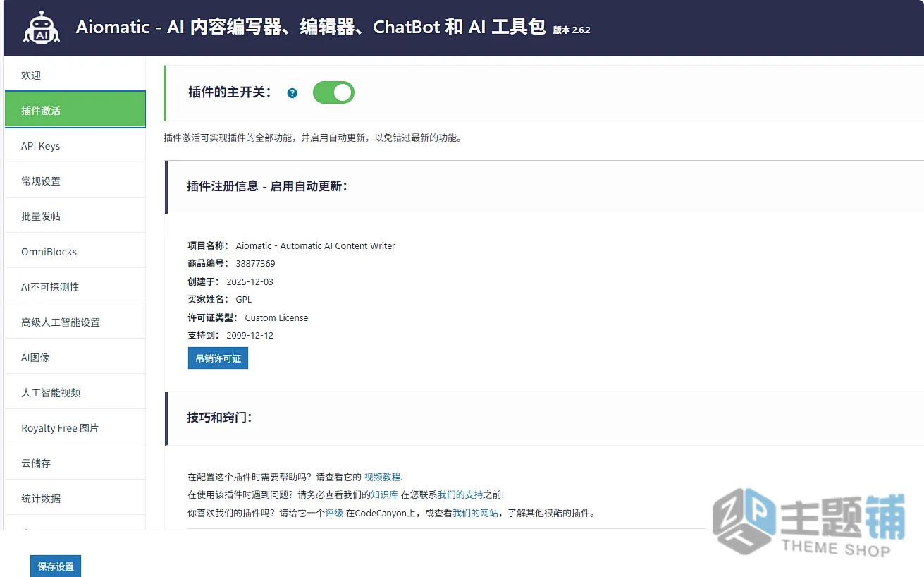Viewport: 924px width, 577px height.
Task: Go to the 批量发帖 tab
Action: pyautogui.click(x=75, y=217)
